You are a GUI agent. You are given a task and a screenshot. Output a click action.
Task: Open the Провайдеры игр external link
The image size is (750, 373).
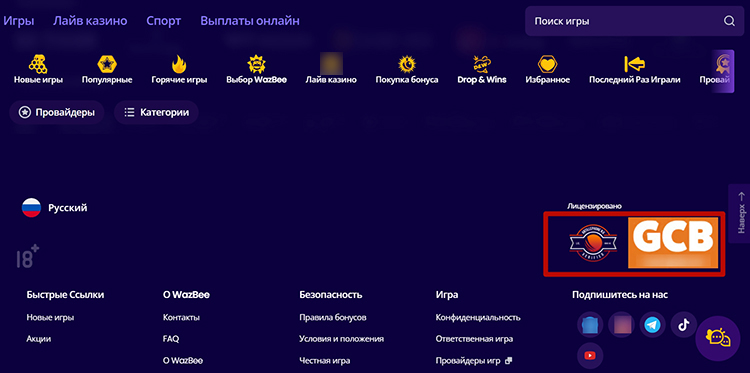point(474,361)
